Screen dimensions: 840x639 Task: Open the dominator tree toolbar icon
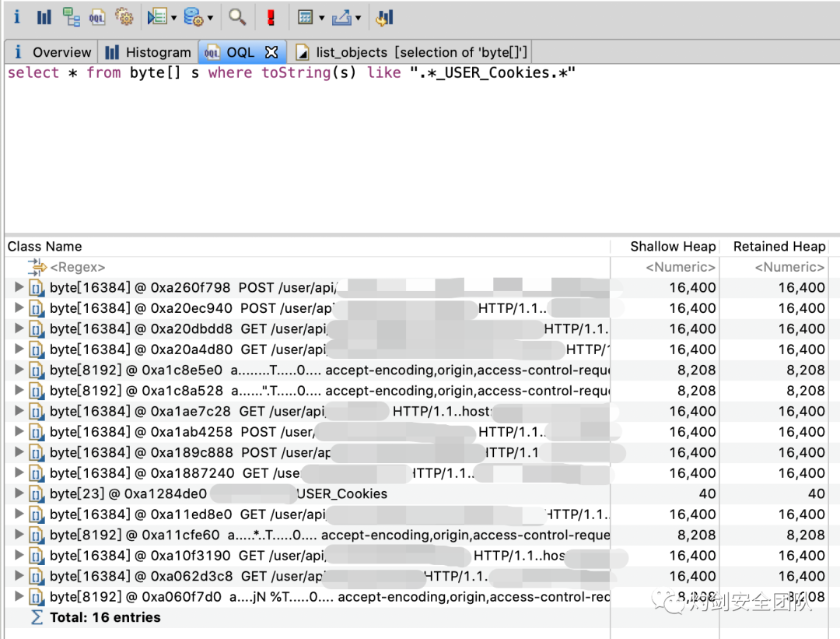pos(71,17)
